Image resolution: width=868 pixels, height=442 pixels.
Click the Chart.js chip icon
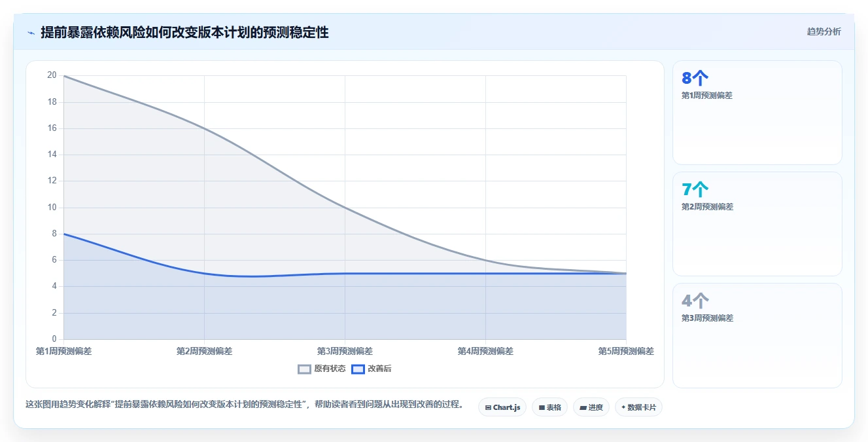(x=488, y=407)
